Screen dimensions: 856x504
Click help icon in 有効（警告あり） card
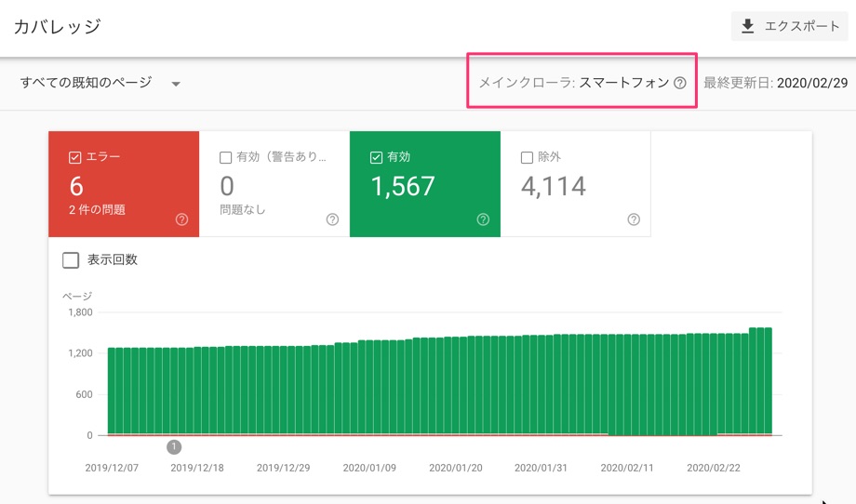point(332,219)
